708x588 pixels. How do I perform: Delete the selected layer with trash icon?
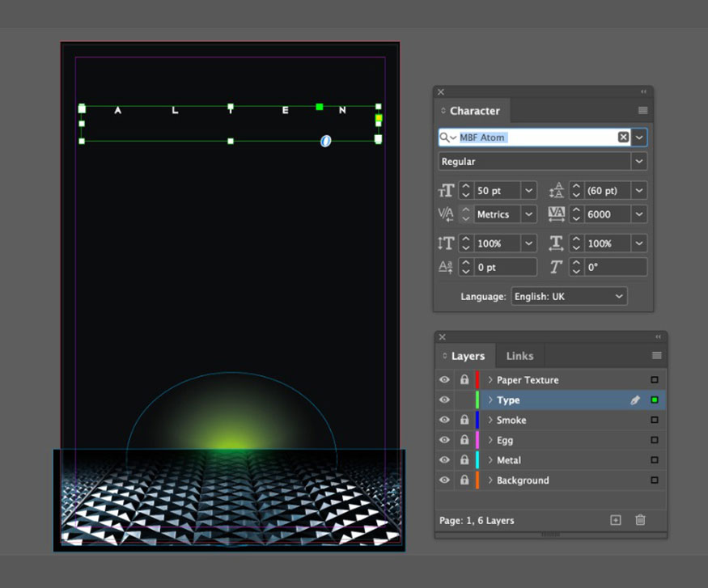(x=640, y=520)
